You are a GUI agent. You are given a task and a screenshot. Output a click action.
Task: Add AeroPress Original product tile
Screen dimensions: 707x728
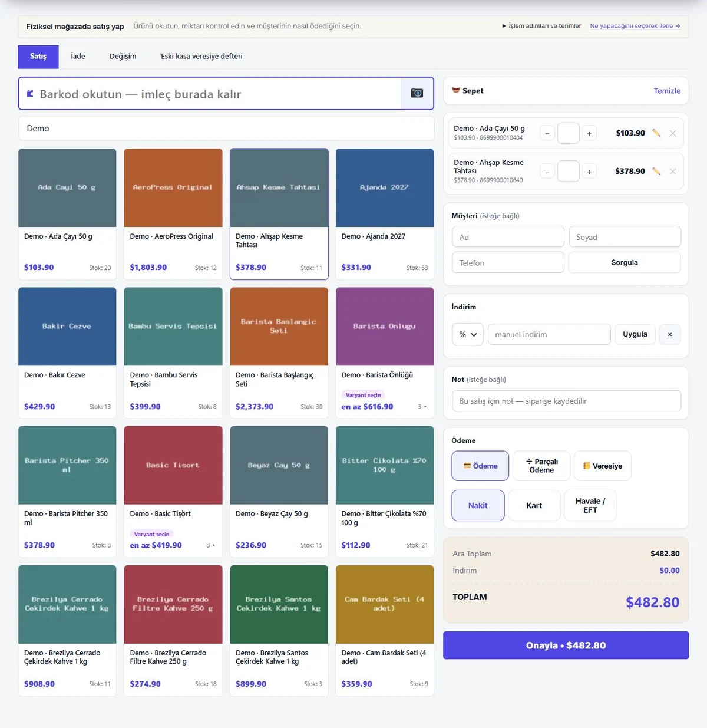pos(173,214)
